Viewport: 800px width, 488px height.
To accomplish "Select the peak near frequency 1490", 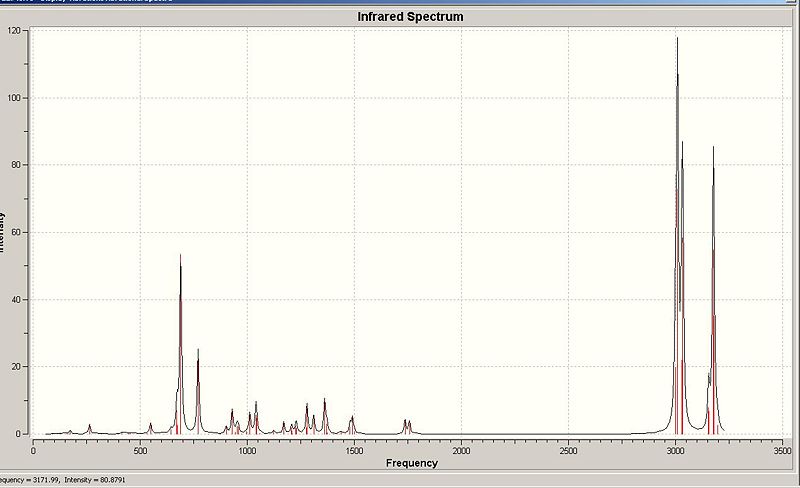I will [352, 425].
